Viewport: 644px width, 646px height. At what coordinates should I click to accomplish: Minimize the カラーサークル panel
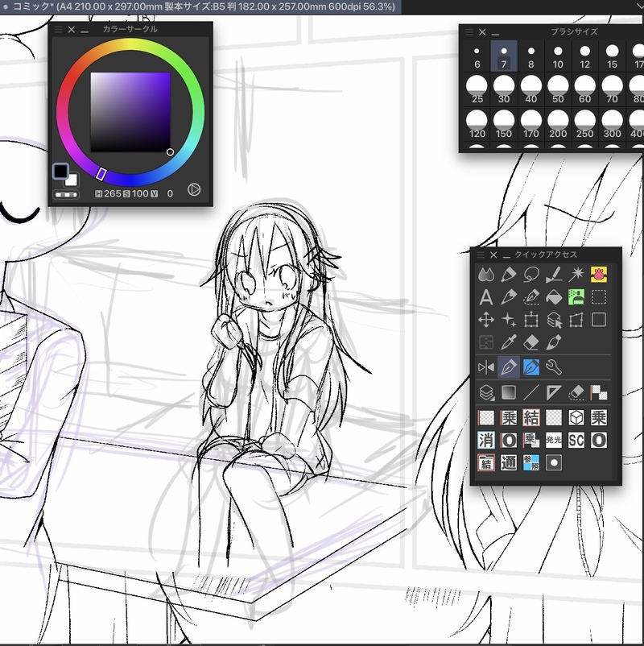click(85, 30)
